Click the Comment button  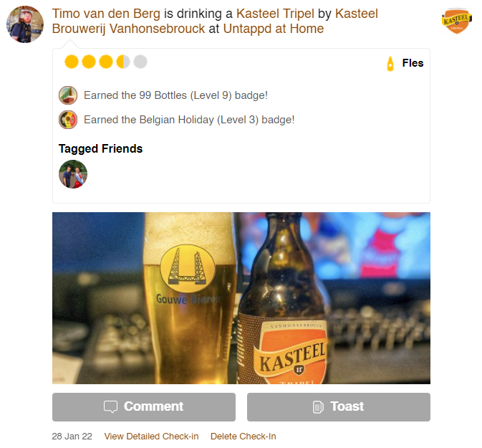click(144, 406)
